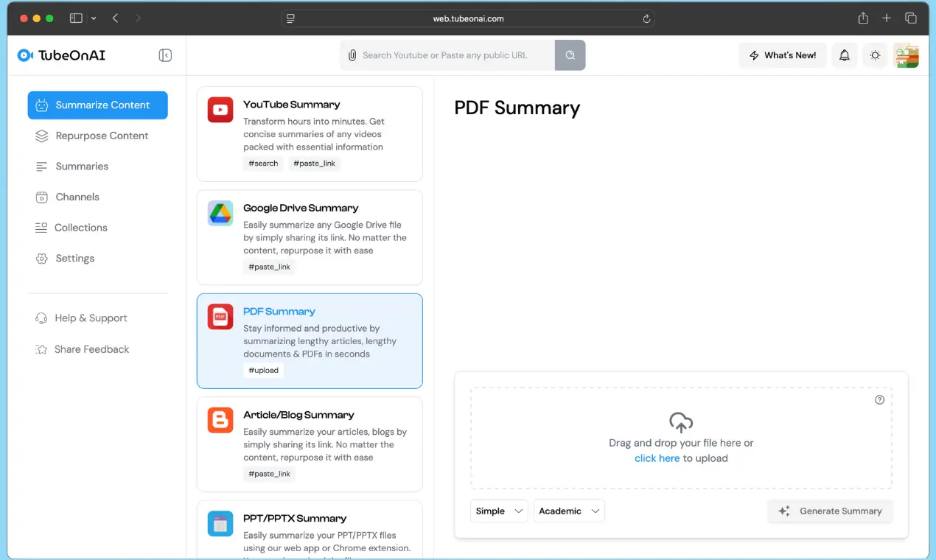Screen dimensions: 936x560
Task: Click the web.tubeonai.com address bar
Action: (468, 18)
